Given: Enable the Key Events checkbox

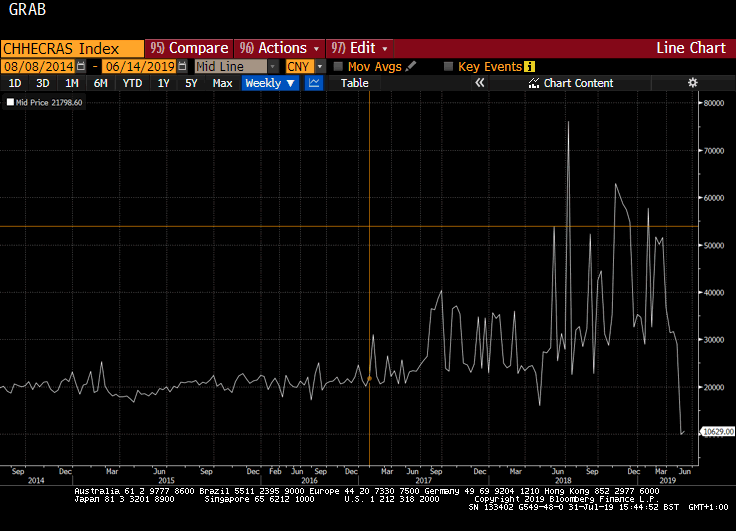Looking at the screenshot, I should pyautogui.click(x=448, y=66).
